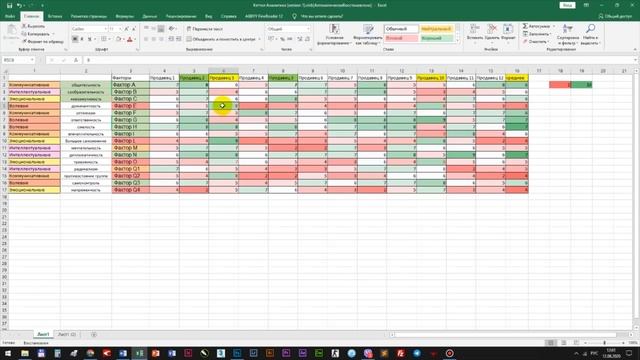Select the Format Painter (Формат по образцу)
This screenshot has width=640, height=360.
tap(43, 42)
